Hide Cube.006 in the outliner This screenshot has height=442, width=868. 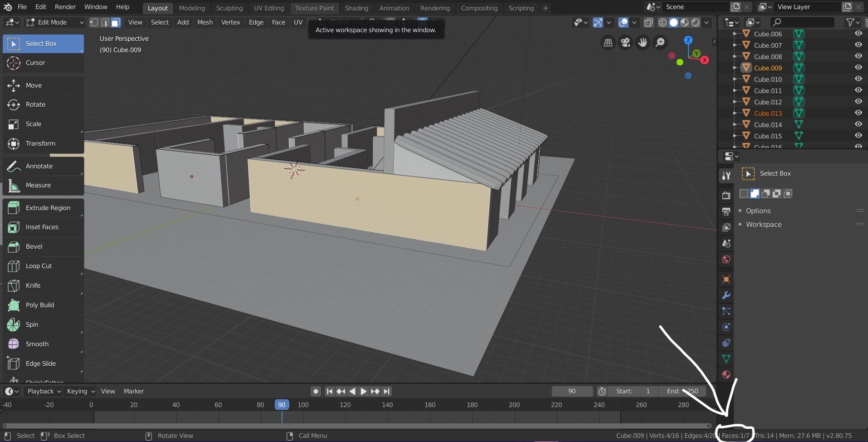point(858,33)
